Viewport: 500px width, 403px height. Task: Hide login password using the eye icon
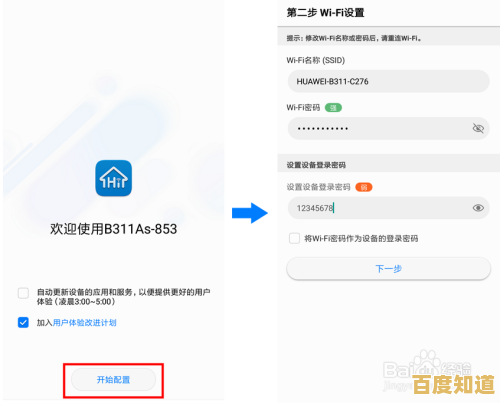pyautogui.click(x=478, y=208)
